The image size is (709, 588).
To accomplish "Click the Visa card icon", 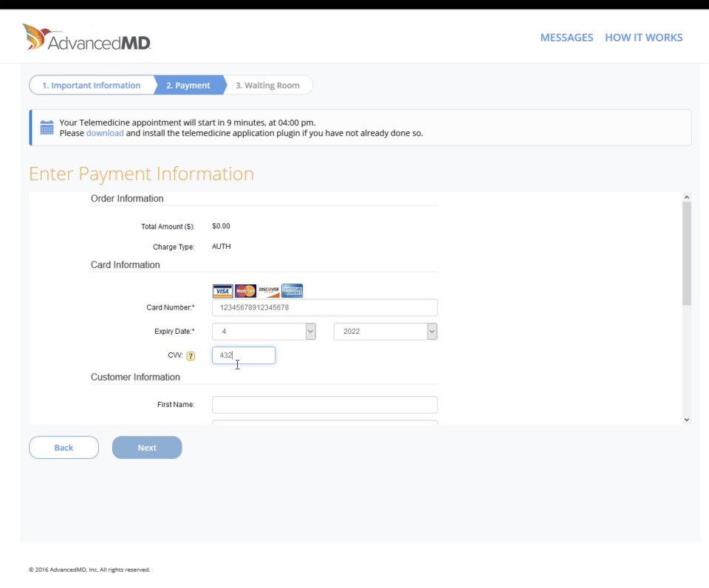I will [223, 290].
